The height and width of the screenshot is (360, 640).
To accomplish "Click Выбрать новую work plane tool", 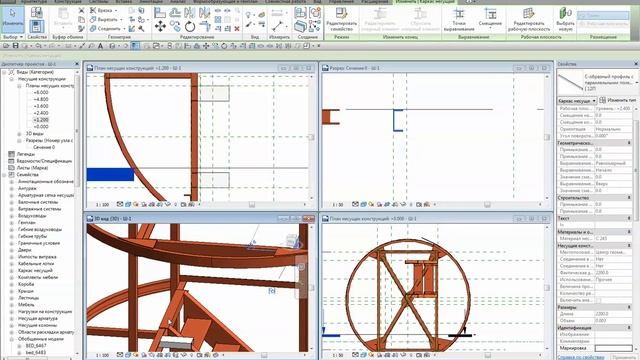I will (565, 19).
